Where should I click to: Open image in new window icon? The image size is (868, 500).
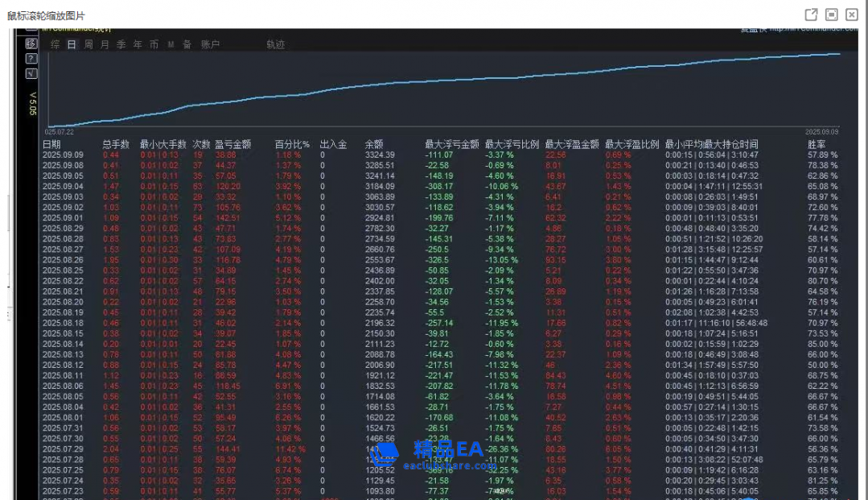click(x=811, y=14)
